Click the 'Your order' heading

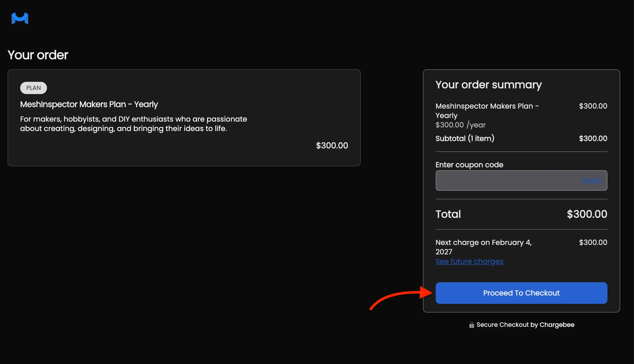point(38,55)
